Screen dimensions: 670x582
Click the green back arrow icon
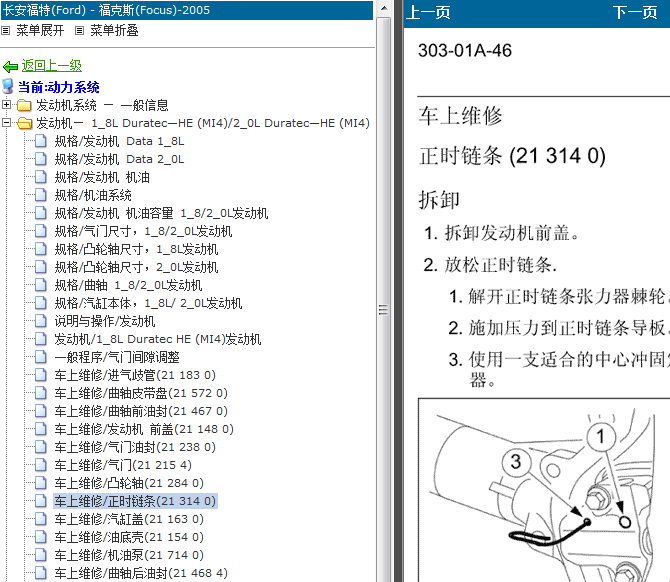pyautogui.click(x=10, y=67)
